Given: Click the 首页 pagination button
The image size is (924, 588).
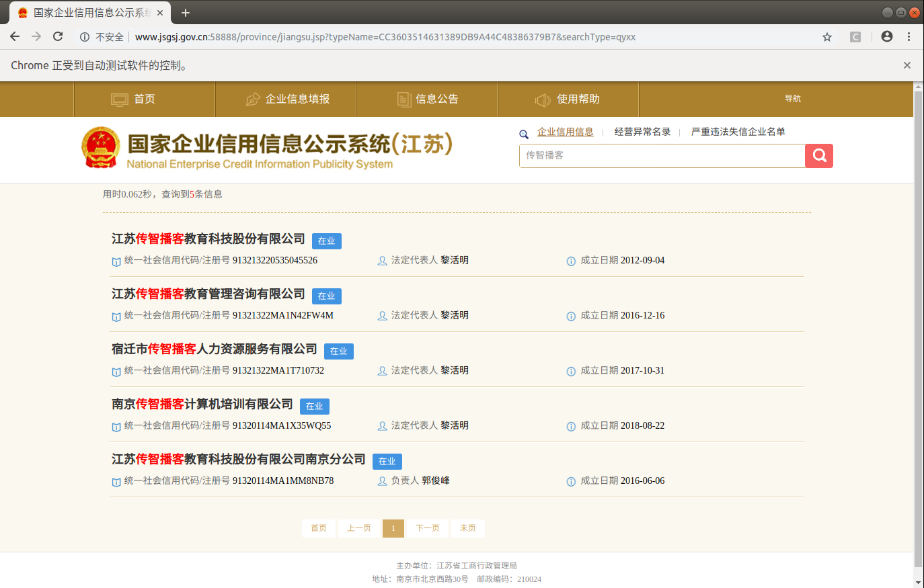Looking at the screenshot, I should [x=319, y=528].
